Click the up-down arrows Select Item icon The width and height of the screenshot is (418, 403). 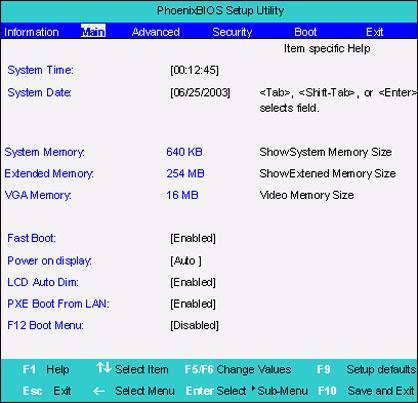point(104,368)
